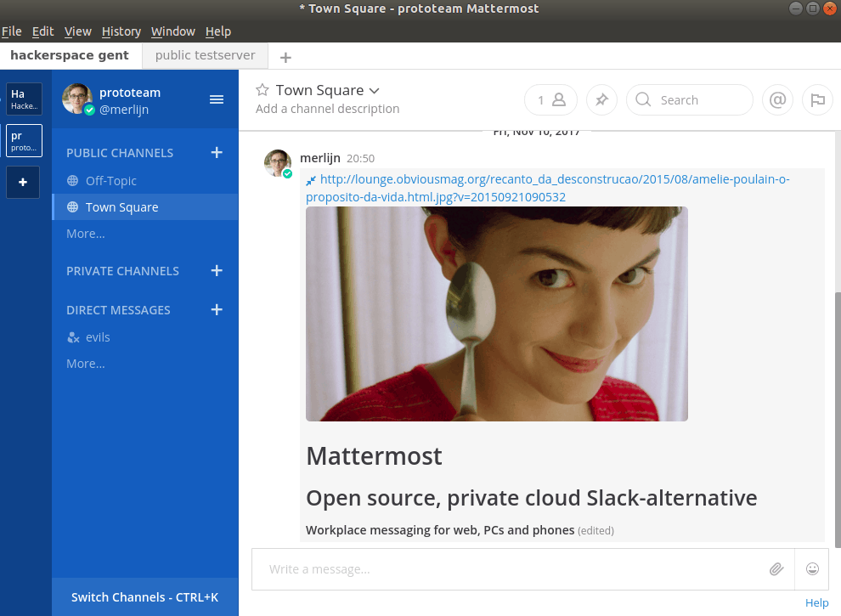Open the Help menu in menu bar

pos(217,31)
